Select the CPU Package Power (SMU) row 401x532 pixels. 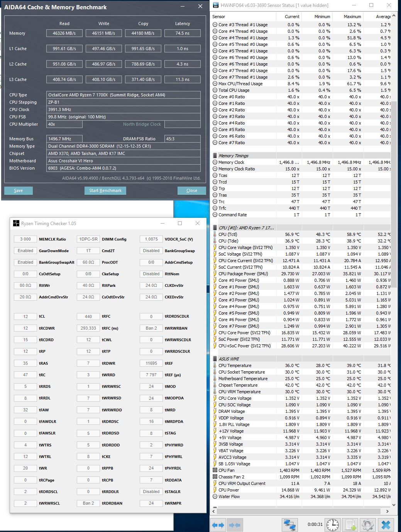pos(301,274)
